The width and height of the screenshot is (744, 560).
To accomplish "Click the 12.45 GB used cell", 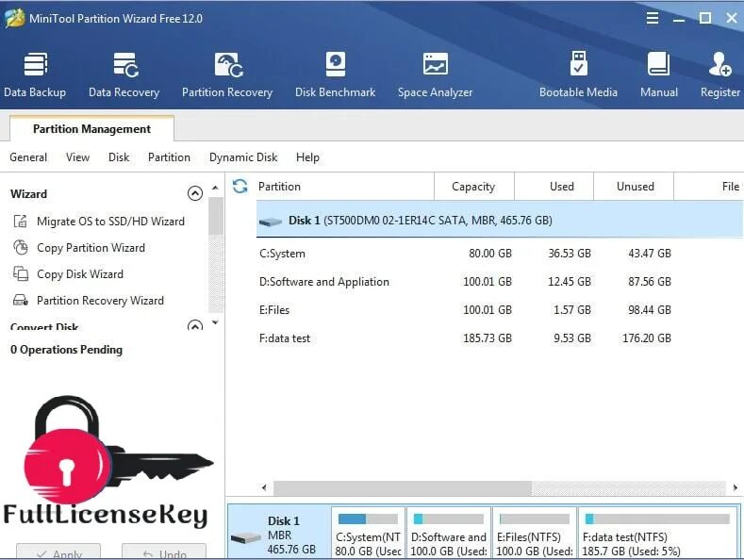I will pos(570,282).
